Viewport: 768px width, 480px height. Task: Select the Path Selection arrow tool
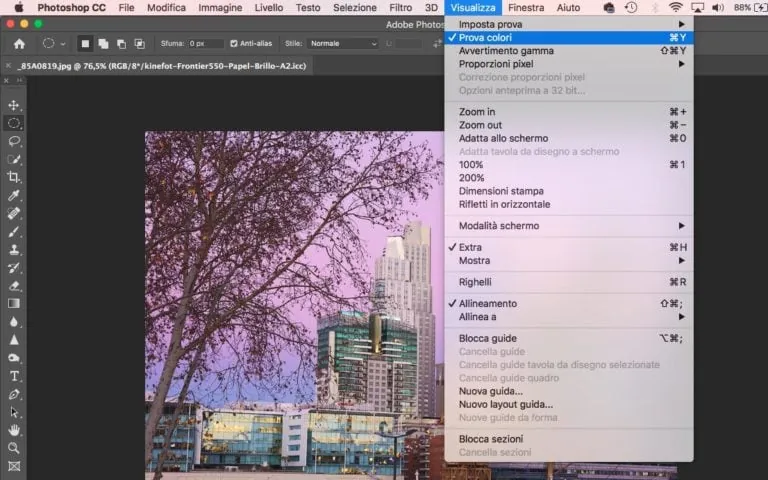[x=14, y=412]
